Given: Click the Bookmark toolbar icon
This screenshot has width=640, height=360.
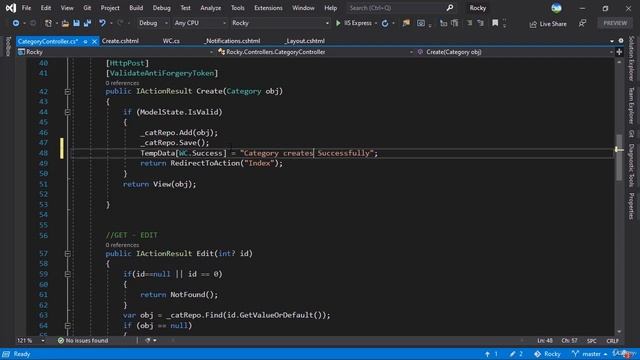Looking at the screenshot, I should coord(495,23).
